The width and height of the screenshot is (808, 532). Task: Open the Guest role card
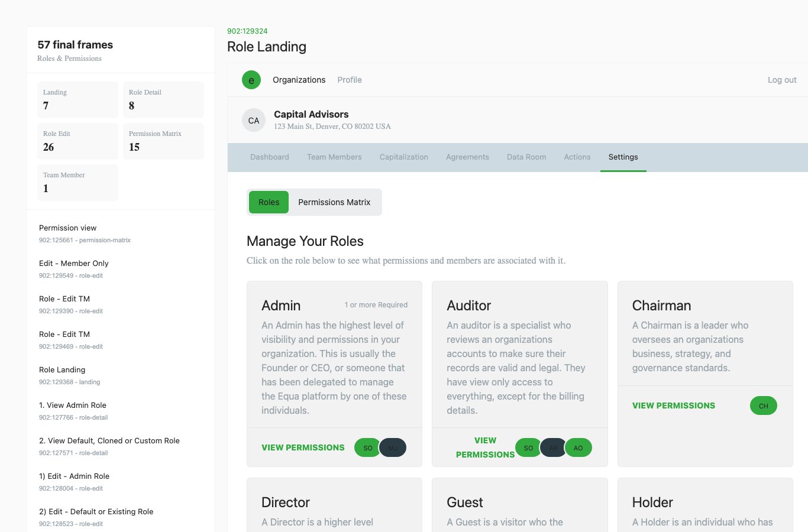[x=520, y=505]
